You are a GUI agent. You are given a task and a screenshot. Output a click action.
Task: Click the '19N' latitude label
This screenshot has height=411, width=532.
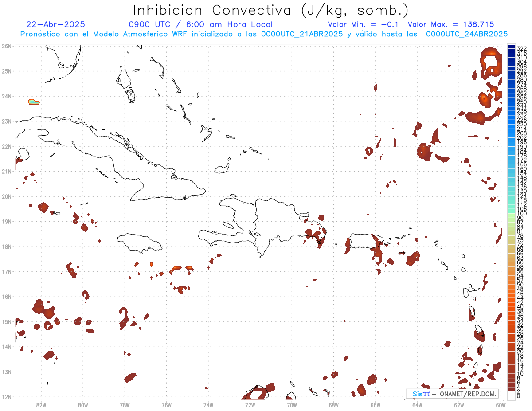7,221
